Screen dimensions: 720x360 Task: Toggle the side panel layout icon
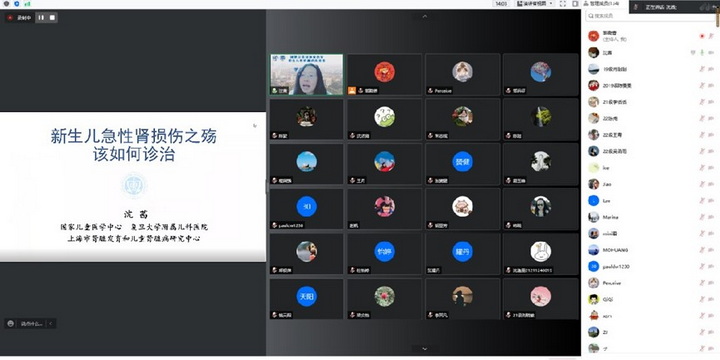pos(575,4)
